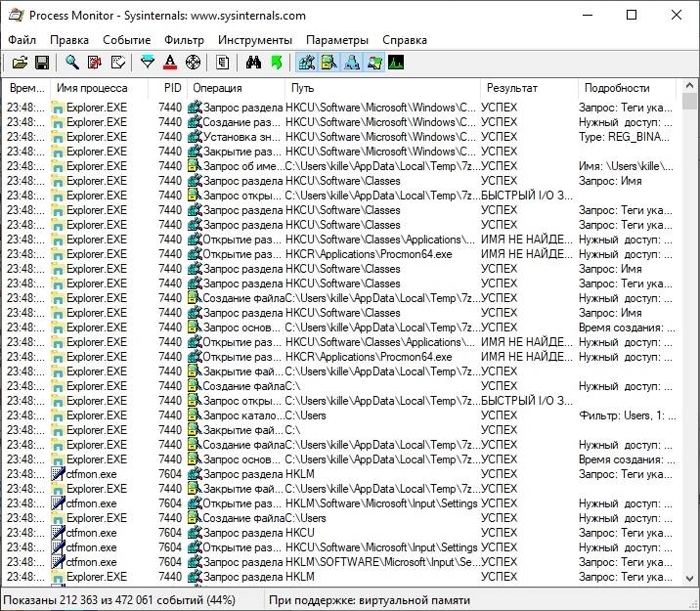Click the PID column header

point(167,88)
